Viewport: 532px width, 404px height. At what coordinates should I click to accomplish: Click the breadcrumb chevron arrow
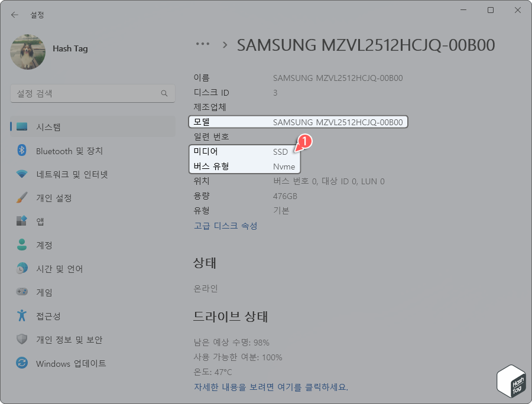(225, 45)
